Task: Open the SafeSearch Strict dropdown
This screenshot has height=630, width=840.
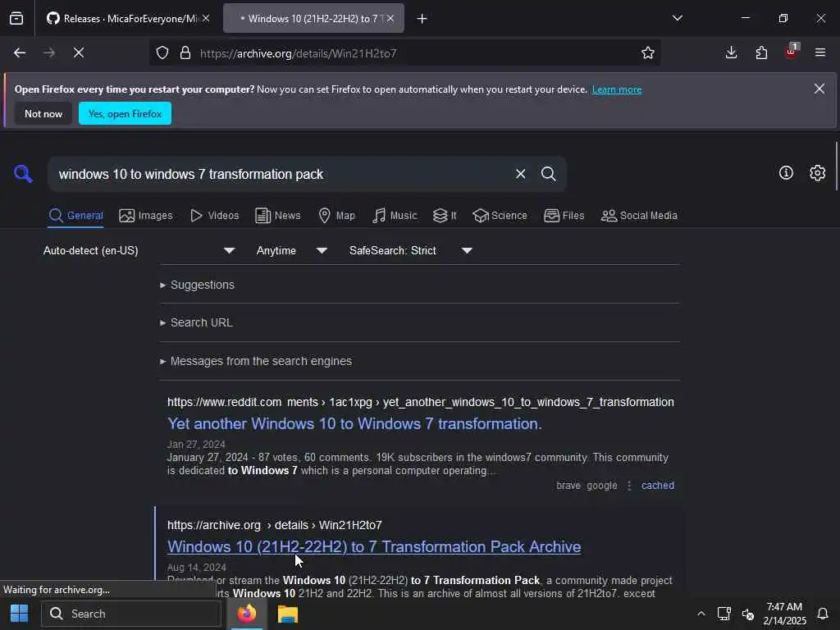Action: point(410,251)
